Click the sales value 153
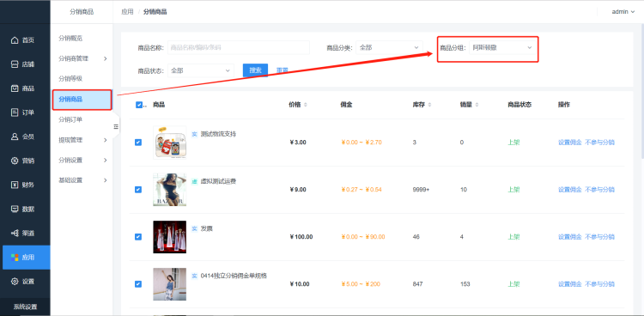 [465, 284]
